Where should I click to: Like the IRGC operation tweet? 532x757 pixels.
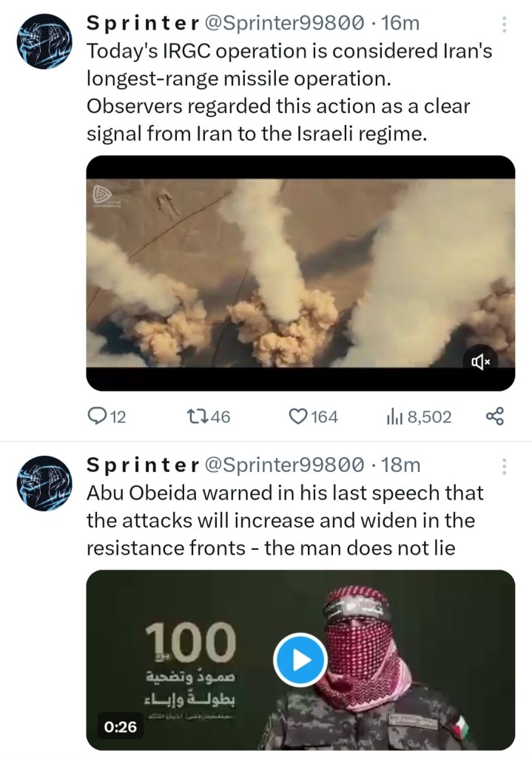[297, 417]
